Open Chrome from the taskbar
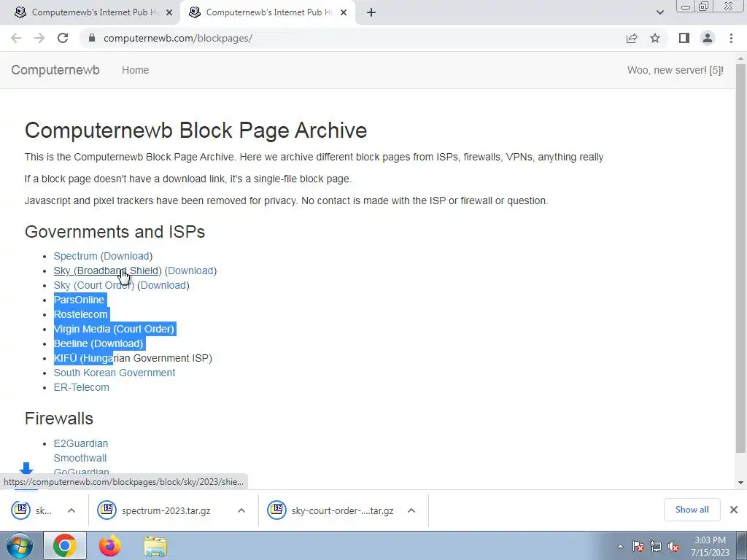747x560 pixels. click(x=65, y=545)
